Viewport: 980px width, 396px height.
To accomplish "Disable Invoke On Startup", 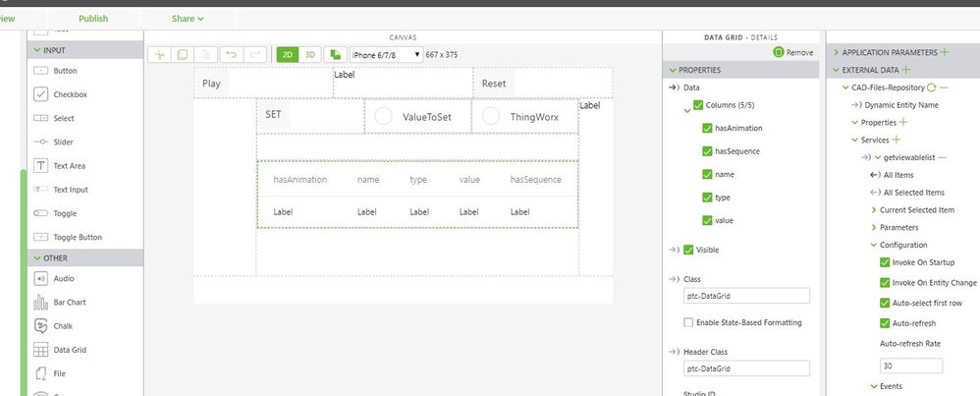I will tap(885, 262).
